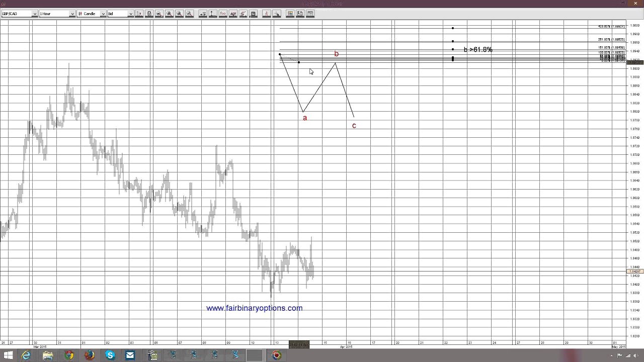The image size is (644, 362).
Task: Open Firefox from taskbar
Action: click(x=90, y=355)
